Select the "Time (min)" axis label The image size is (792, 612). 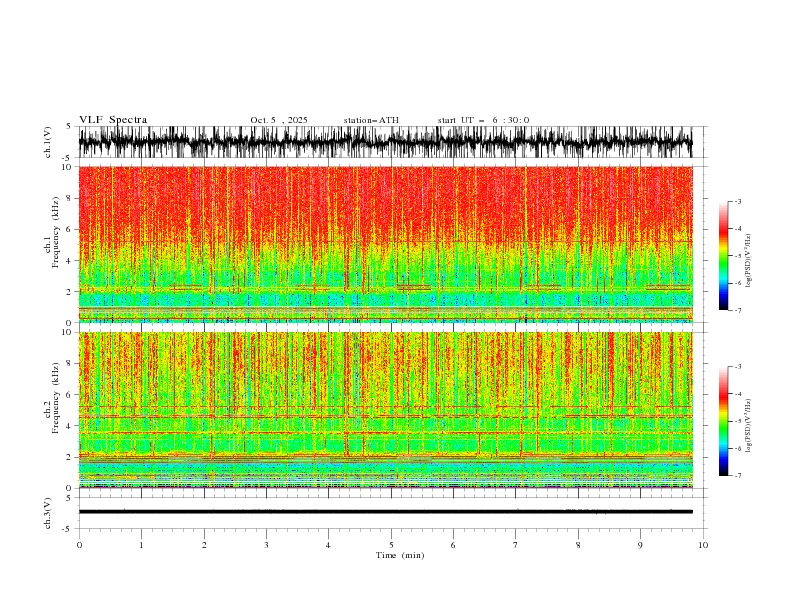click(x=400, y=555)
